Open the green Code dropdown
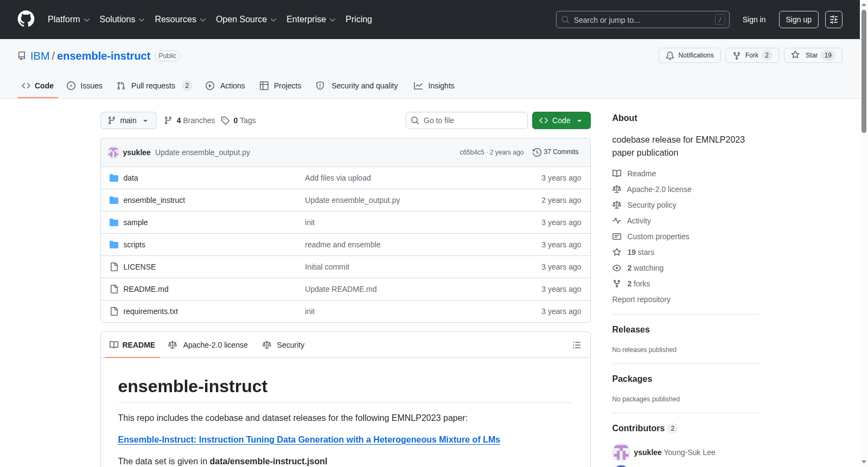Image resolution: width=868 pixels, height=467 pixels. [561, 120]
